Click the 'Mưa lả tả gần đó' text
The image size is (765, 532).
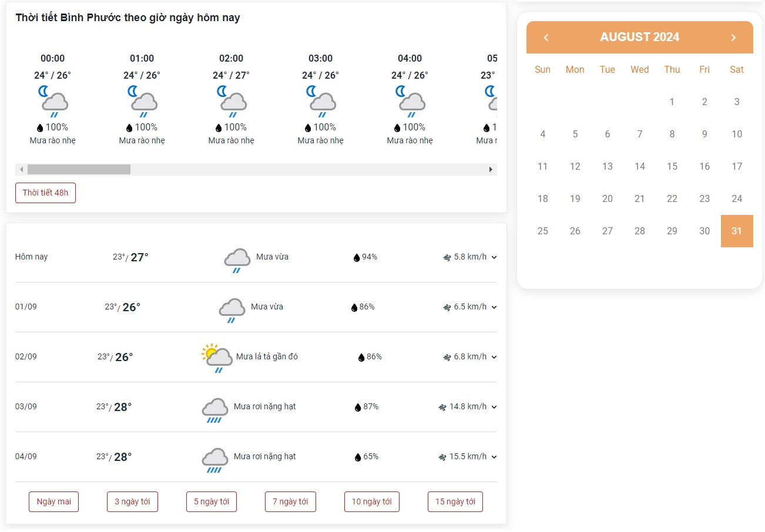coord(267,356)
